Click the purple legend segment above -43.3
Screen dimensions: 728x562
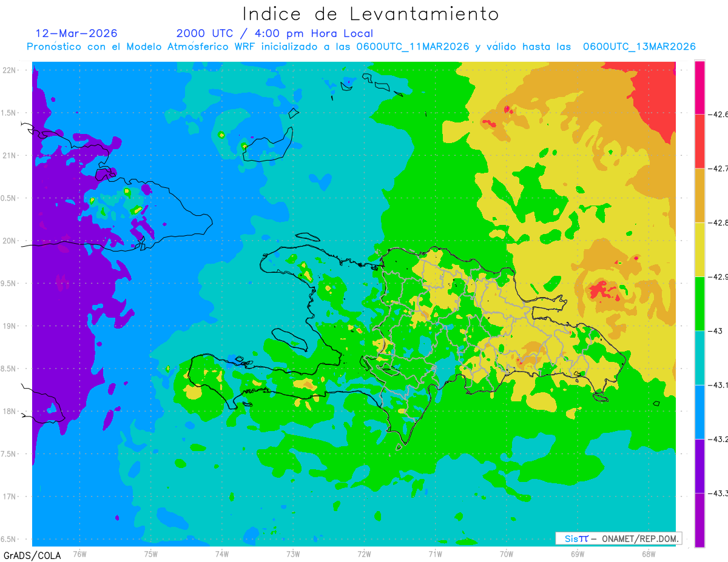click(x=699, y=466)
